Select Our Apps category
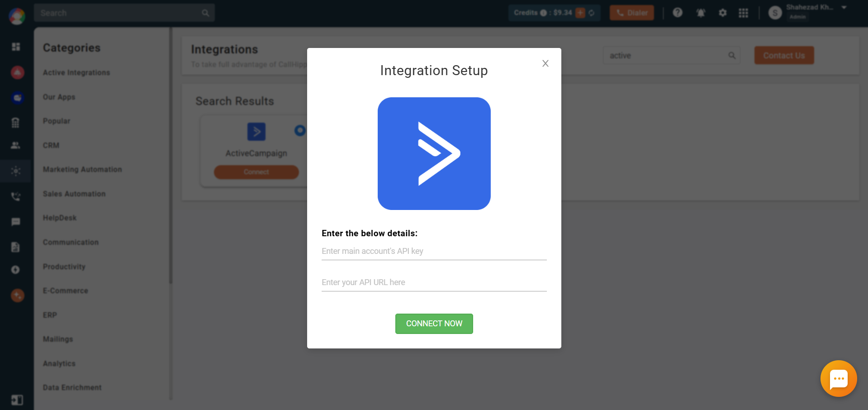Image resolution: width=868 pixels, height=410 pixels. [59, 97]
